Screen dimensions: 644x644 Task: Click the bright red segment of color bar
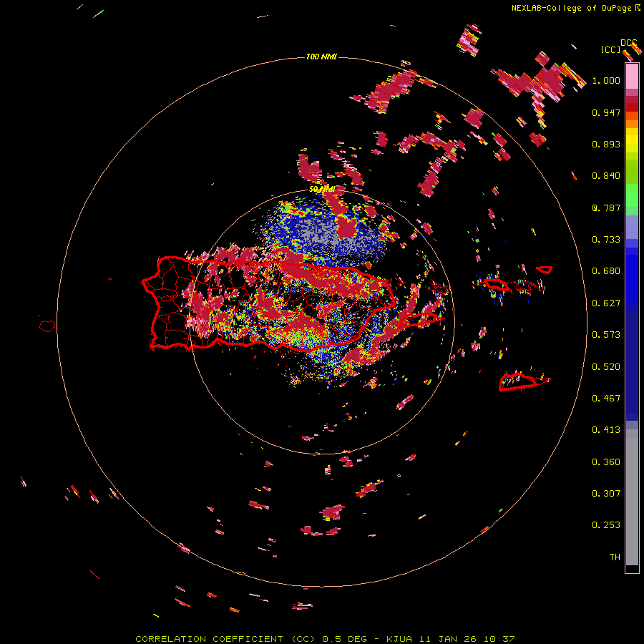(x=632, y=107)
